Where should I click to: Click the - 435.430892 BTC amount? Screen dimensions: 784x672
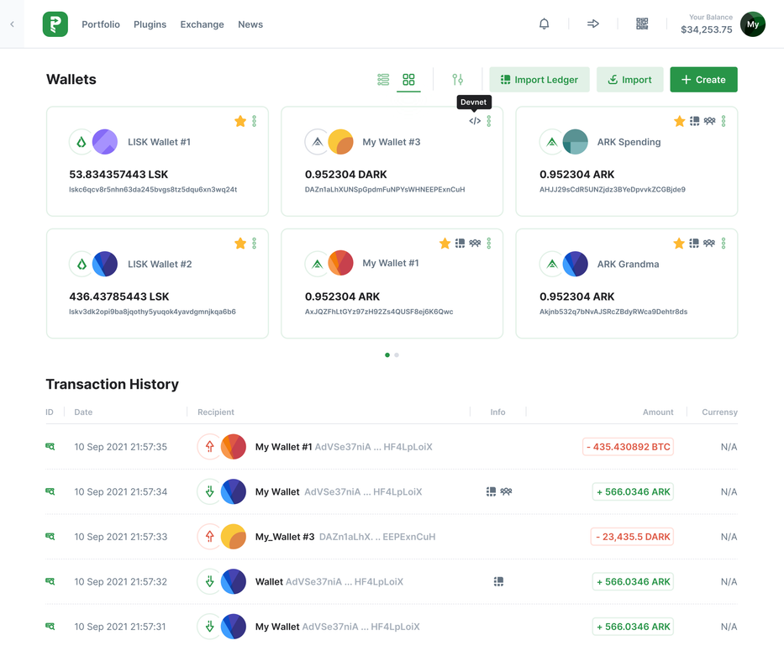(x=628, y=447)
